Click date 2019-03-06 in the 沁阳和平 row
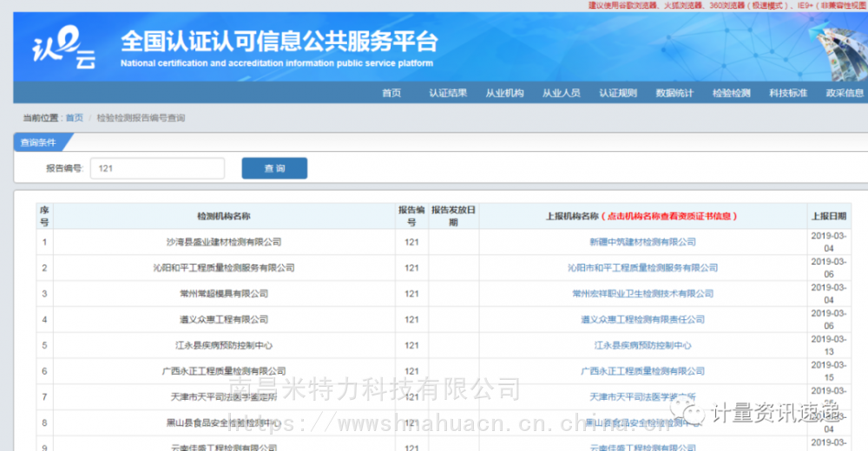The width and height of the screenshot is (868, 451). pyautogui.click(x=829, y=268)
